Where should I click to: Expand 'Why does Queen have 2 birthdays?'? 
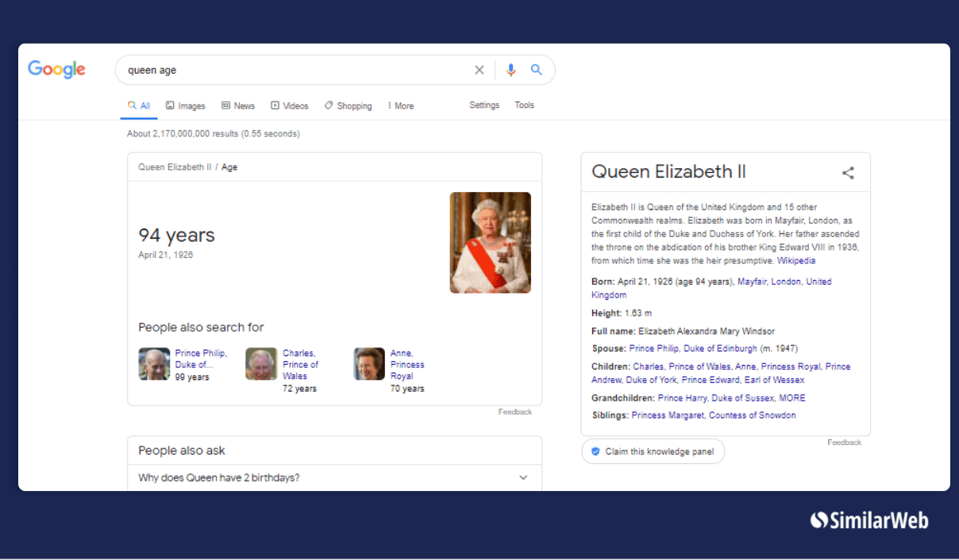click(x=334, y=478)
